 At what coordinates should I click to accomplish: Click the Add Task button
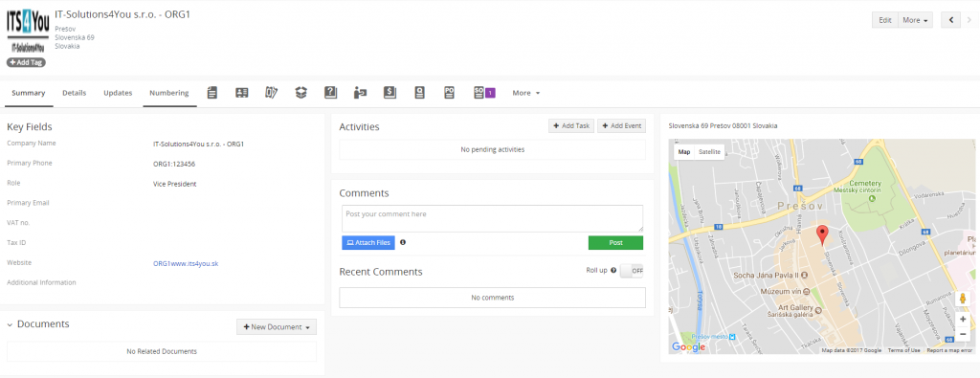[571, 125]
